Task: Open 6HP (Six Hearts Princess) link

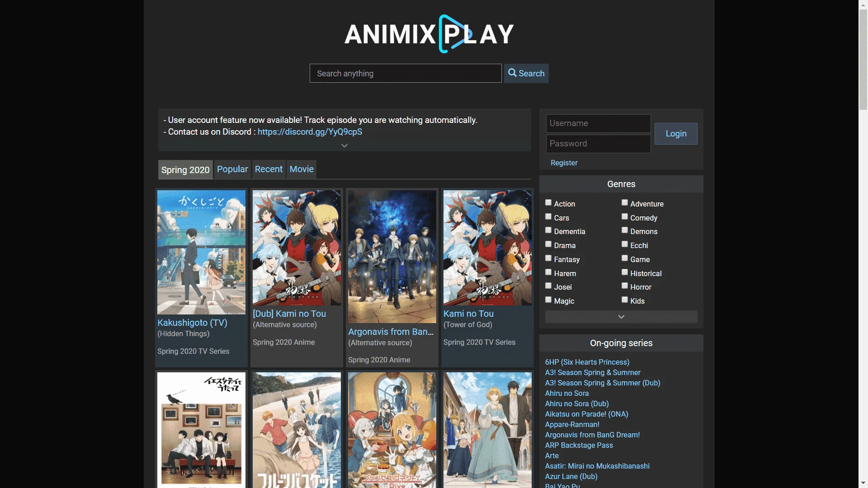Action: click(587, 362)
